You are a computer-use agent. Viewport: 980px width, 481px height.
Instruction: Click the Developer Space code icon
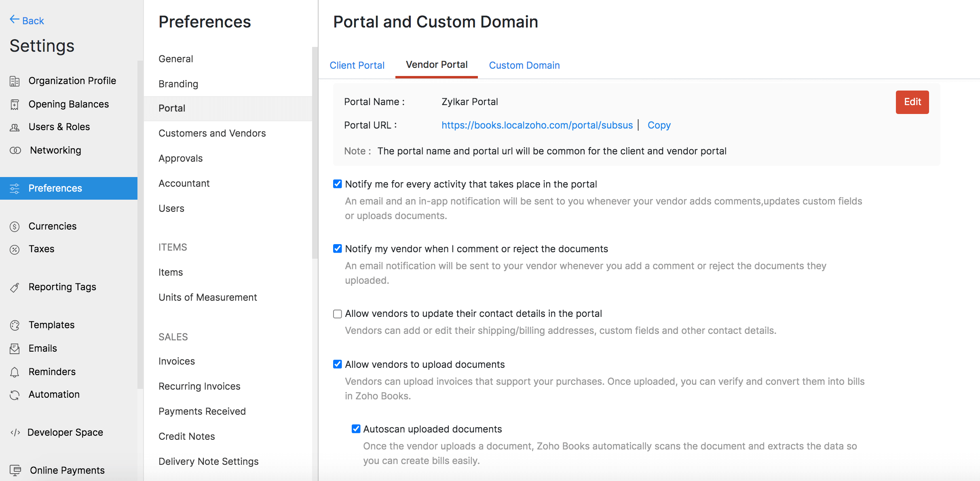pyautogui.click(x=15, y=432)
